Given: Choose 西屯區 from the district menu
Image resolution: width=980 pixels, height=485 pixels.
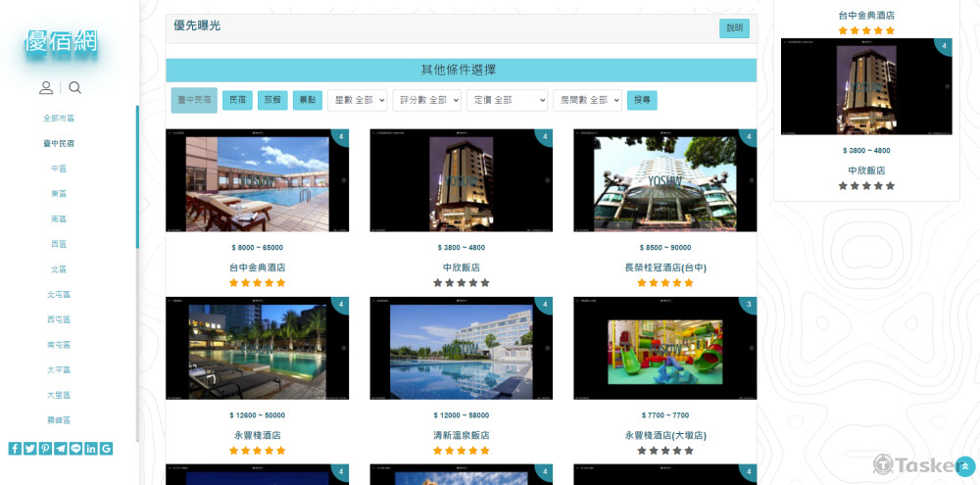Looking at the screenshot, I should [x=59, y=319].
